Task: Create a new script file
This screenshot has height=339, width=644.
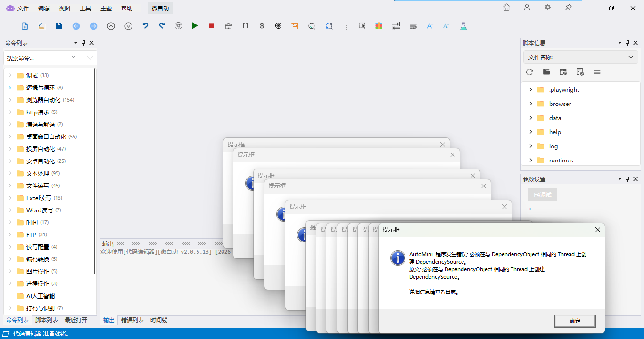Action: click(25, 26)
